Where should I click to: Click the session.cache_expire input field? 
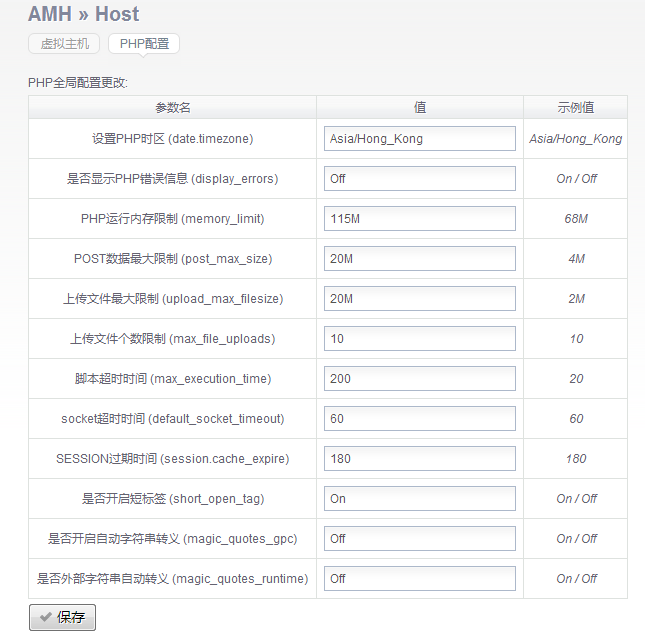(419, 459)
